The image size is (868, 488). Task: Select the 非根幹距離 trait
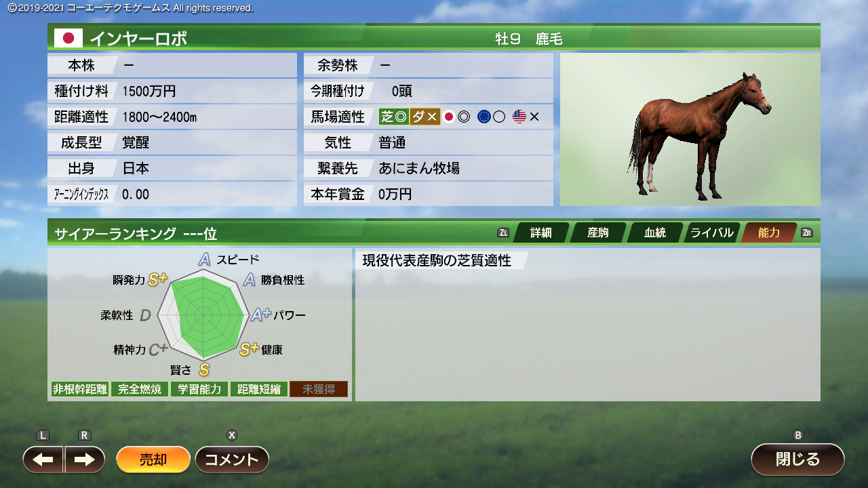(x=80, y=389)
